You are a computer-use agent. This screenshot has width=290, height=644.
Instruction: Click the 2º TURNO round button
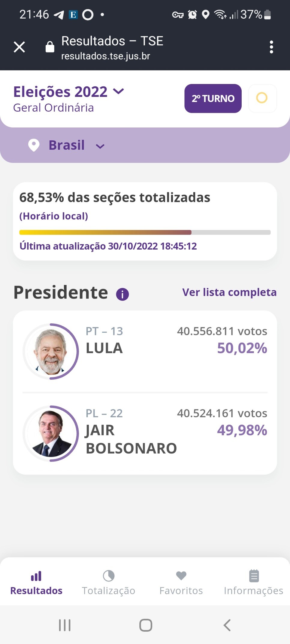[x=213, y=98]
